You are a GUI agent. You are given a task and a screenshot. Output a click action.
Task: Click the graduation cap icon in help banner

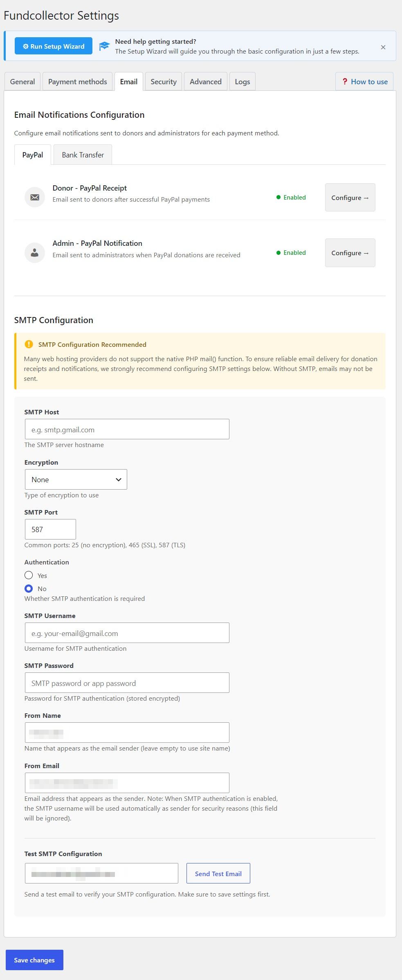click(104, 46)
